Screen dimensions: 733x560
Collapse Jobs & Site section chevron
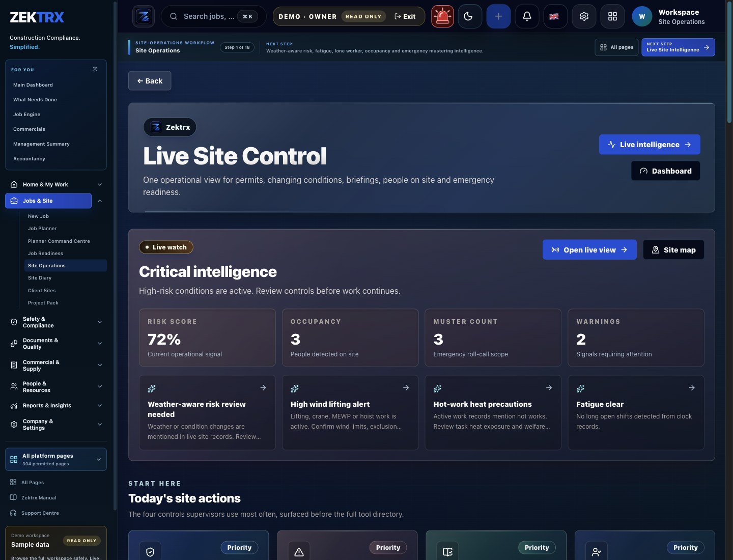[x=100, y=201]
